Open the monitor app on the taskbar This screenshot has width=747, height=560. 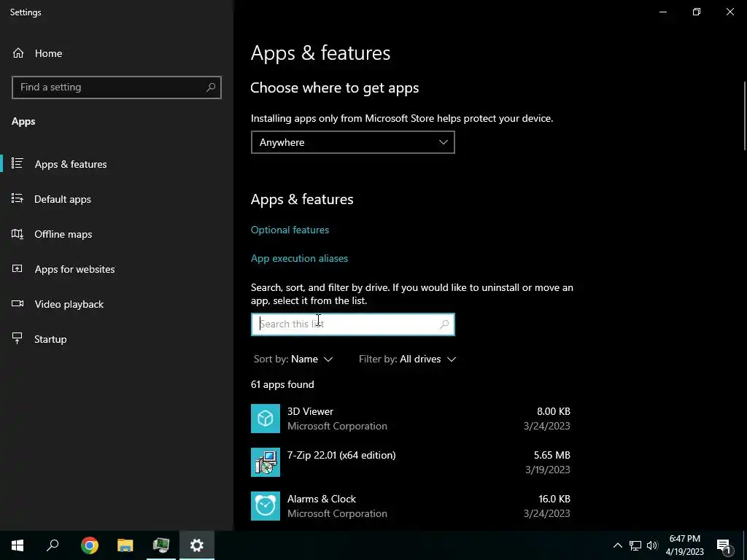(x=161, y=545)
